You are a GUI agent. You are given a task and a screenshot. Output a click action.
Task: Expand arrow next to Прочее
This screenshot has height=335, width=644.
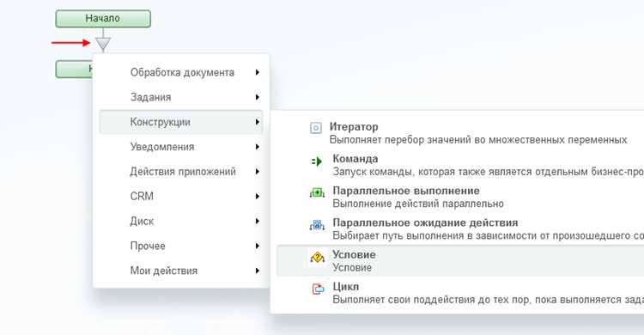[257, 246]
